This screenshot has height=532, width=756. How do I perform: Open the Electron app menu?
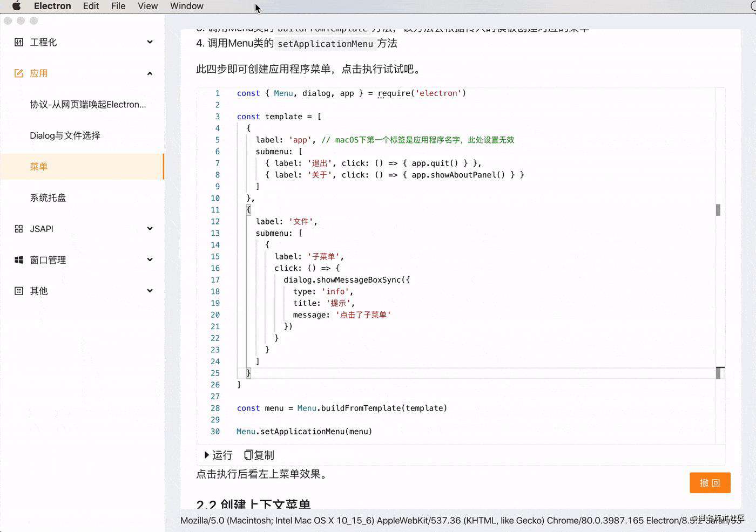[52, 6]
